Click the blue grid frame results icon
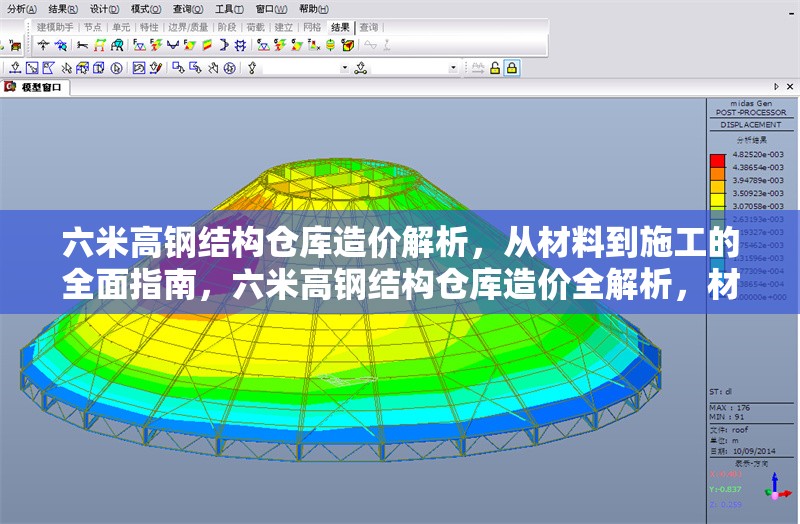The image size is (800, 524). tap(240, 45)
